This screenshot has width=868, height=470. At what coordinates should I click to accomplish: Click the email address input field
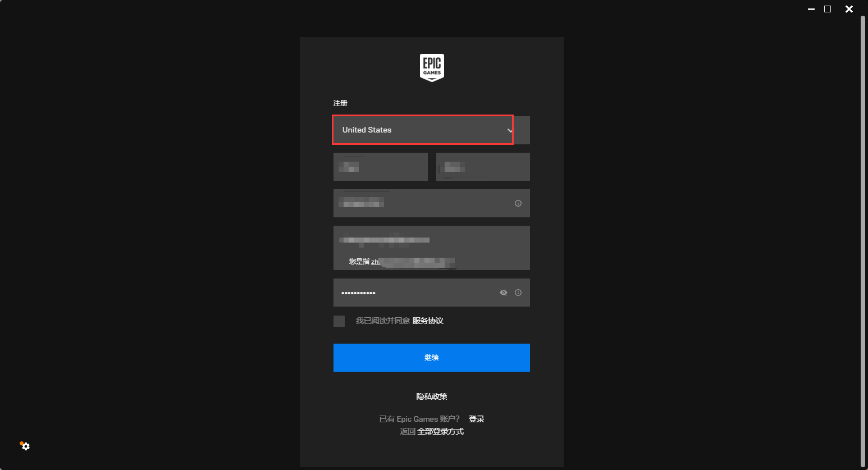431,240
